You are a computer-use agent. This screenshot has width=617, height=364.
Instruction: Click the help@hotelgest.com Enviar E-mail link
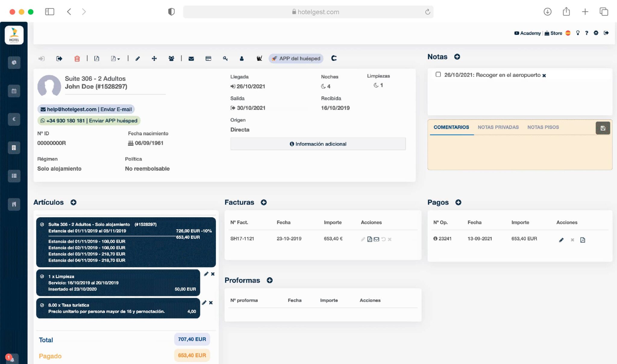86,109
